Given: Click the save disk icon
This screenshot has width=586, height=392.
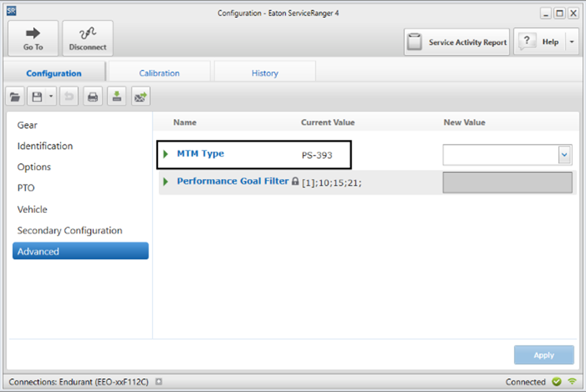Looking at the screenshot, I should (x=36, y=97).
